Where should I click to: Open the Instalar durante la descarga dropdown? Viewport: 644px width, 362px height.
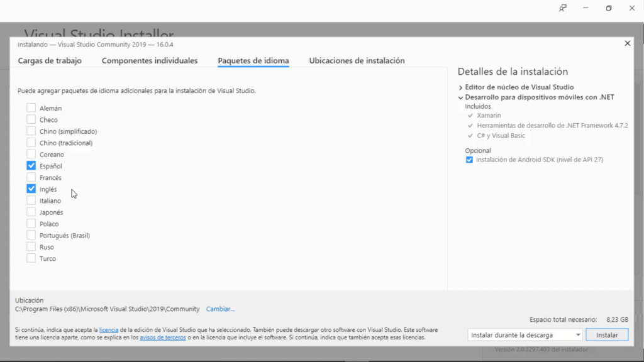pyautogui.click(x=525, y=335)
